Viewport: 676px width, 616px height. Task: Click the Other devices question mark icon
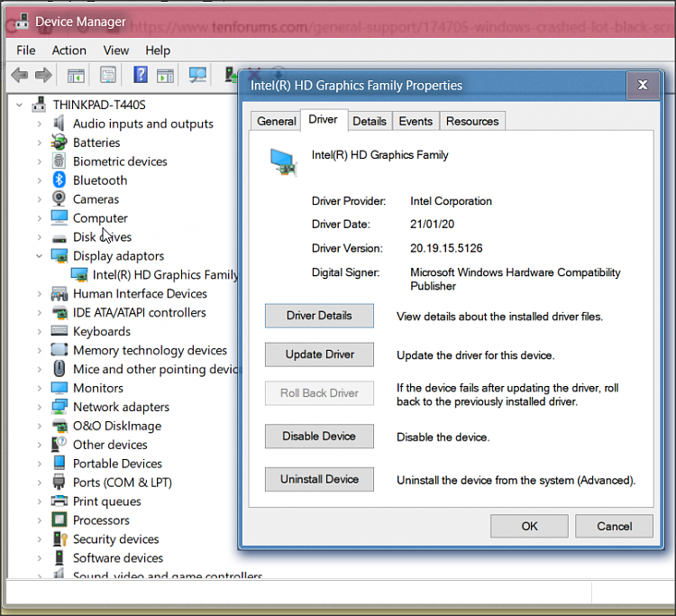point(59,445)
